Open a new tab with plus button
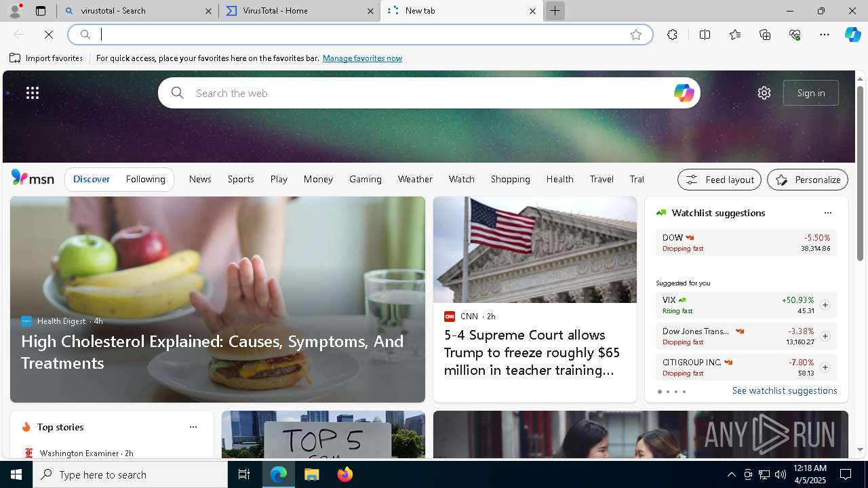Image resolution: width=868 pixels, height=488 pixels. (x=555, y=11)
